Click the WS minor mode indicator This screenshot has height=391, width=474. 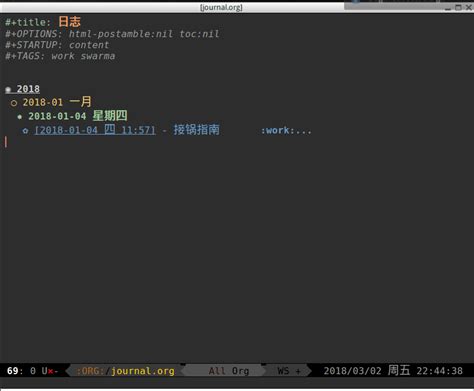tap(283, 371)
